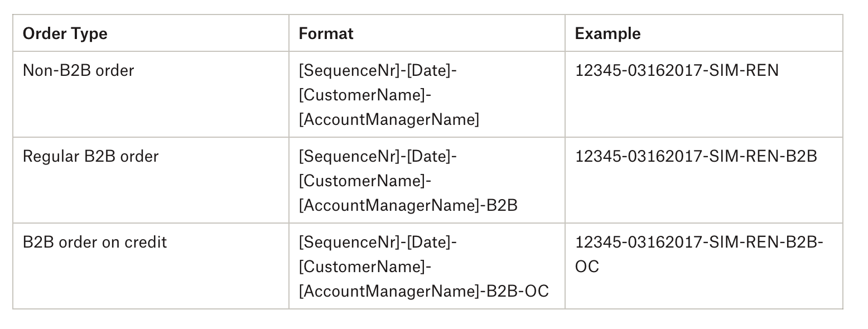Click [AccountManagerName]-B2B-OC line in credit row
This screenshot has width=868, height=329.
423,291
